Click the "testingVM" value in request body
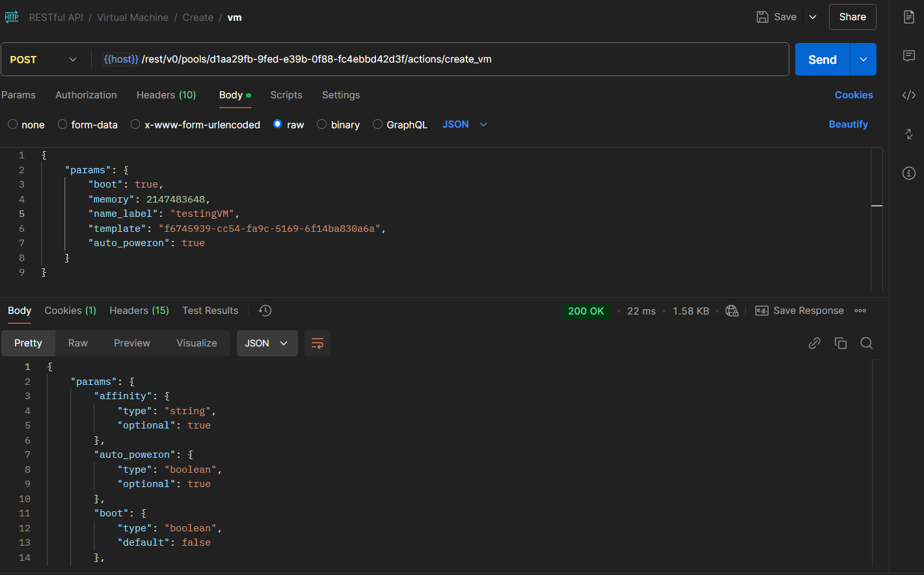 202,214
